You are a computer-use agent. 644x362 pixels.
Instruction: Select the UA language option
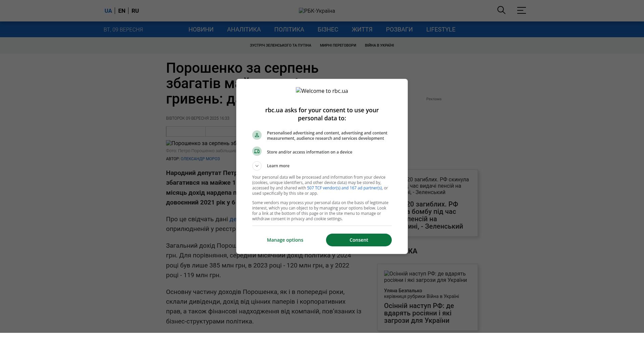pos(108,11)
